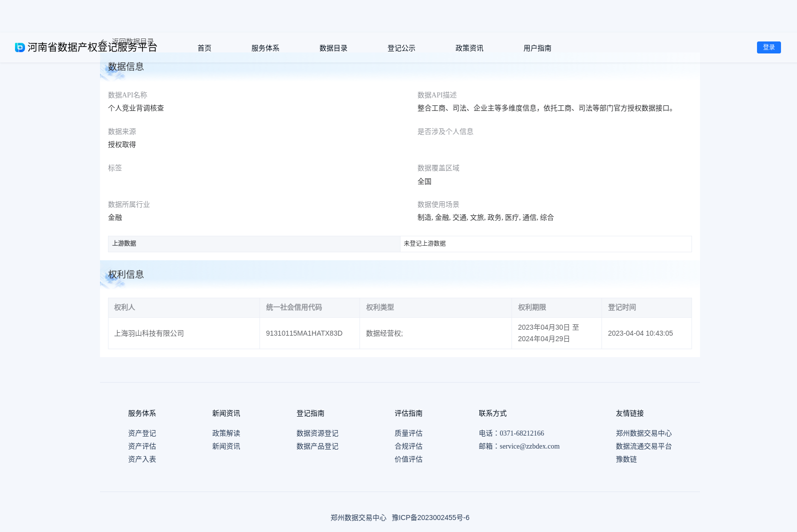
Task: Select the data source value 授权取得
Action: pyautogui.click(x=122, y=144)
